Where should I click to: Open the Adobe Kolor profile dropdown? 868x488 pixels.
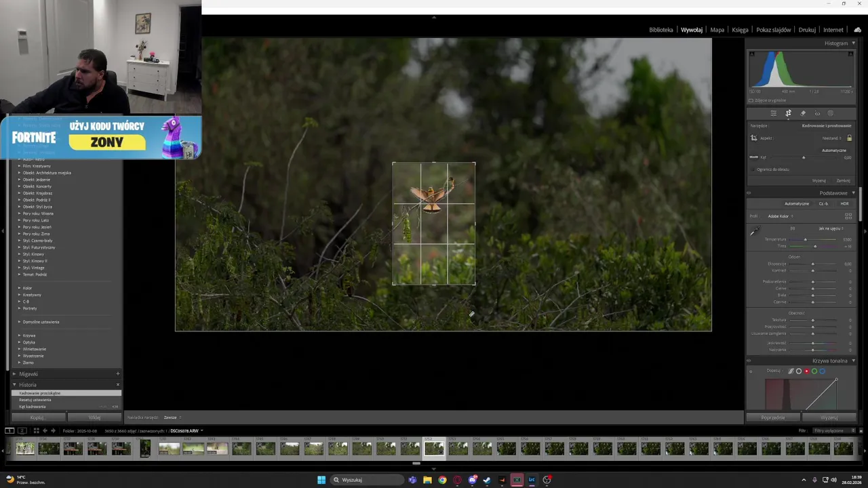[780, 216]
